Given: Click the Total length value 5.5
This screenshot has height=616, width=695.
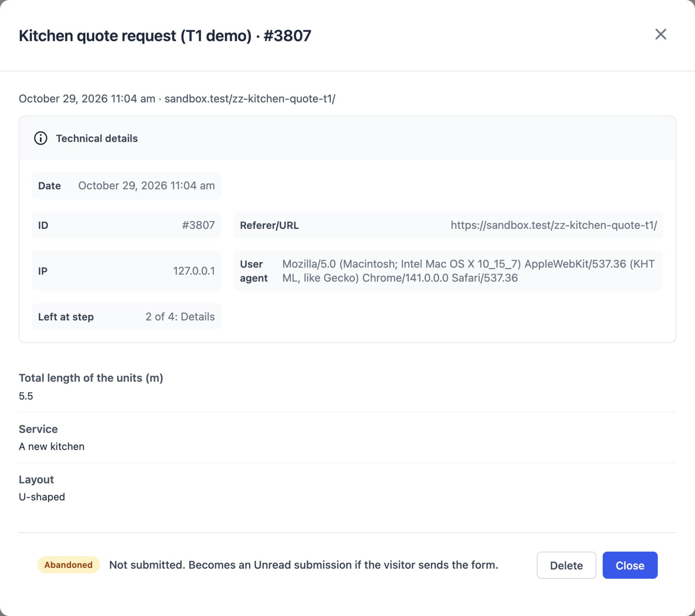Looking at the screenshot, I should coord(26,396).
